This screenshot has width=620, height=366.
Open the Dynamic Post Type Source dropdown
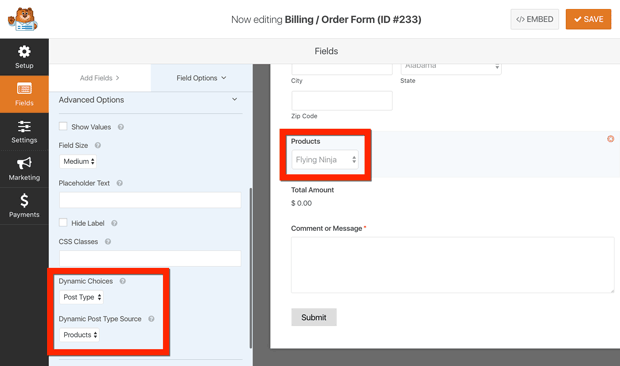[x=79, y=335]
